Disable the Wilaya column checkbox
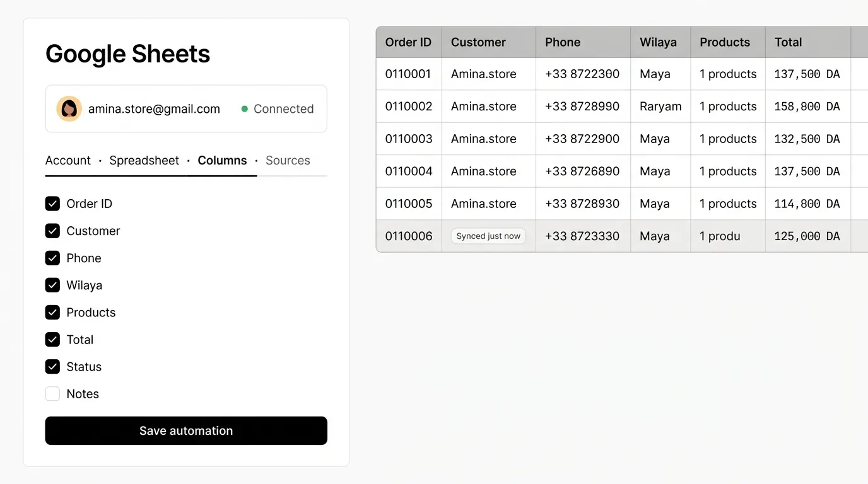The width and height of the screenshot is (868, 484). pos(52,285)
